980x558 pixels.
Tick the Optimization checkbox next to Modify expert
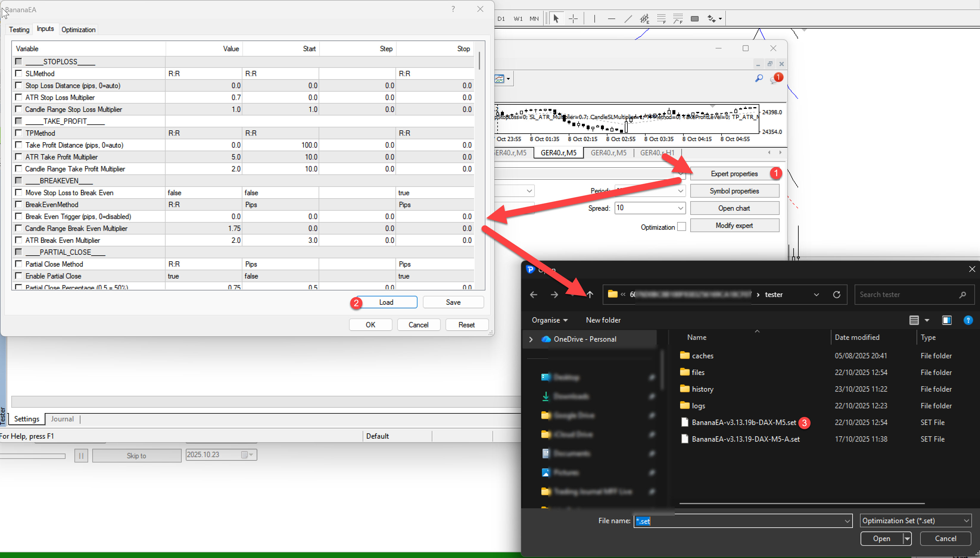[x=681, y=226]
